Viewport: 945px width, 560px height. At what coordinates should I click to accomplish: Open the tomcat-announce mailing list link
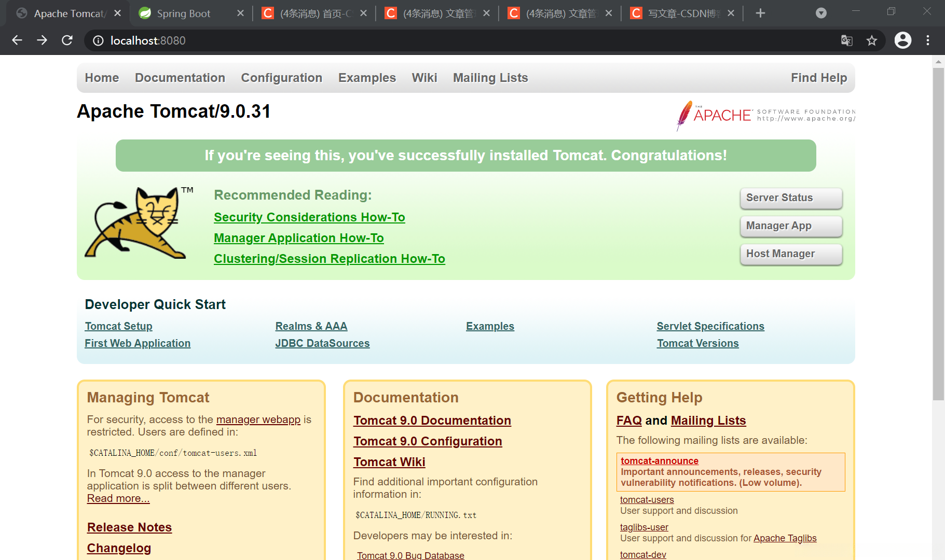click(x=660, y=461)
